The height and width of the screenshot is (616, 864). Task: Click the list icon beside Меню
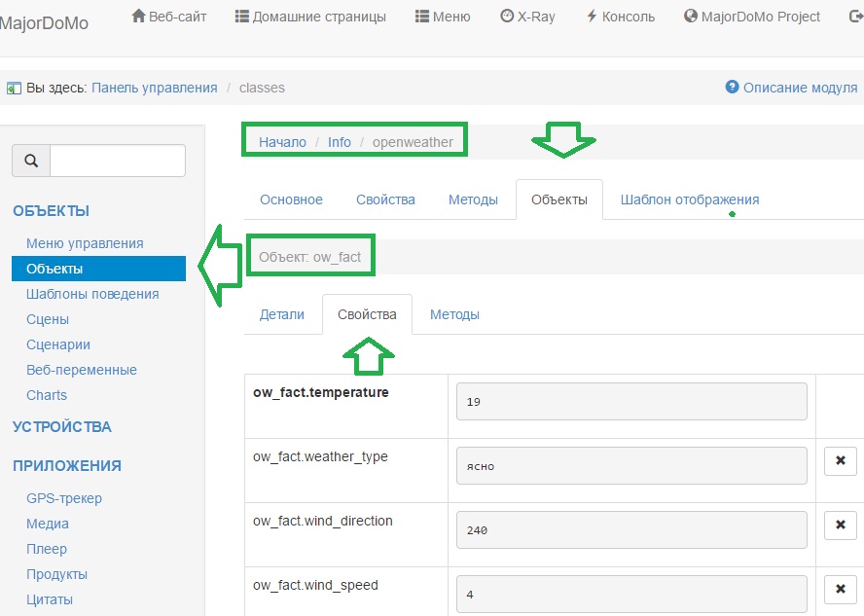(x=421, y=17)
